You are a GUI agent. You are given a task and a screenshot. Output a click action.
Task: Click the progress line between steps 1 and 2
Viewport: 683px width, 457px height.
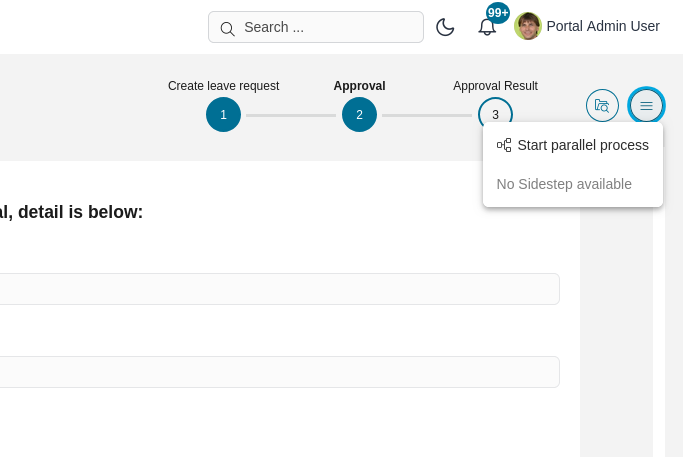coord(291,115)
